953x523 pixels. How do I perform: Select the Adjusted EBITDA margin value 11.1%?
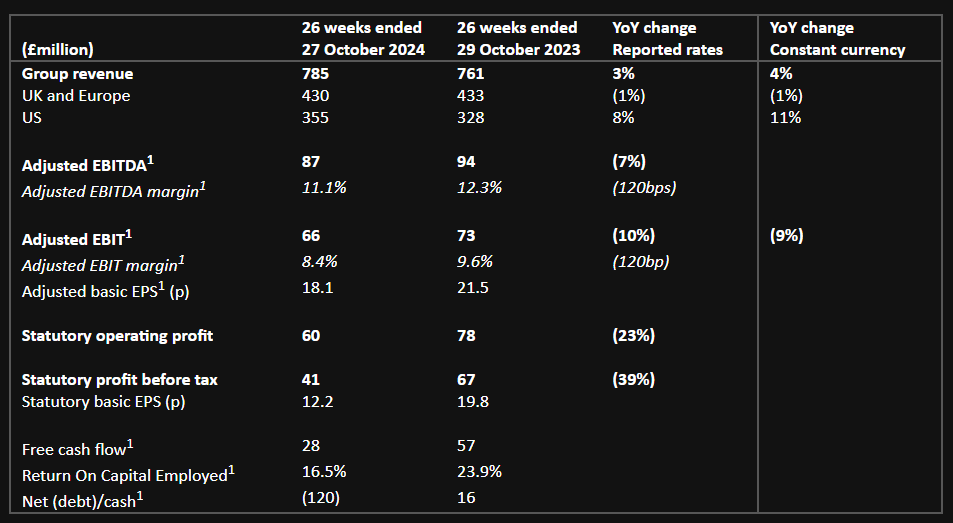pos(323,187)
